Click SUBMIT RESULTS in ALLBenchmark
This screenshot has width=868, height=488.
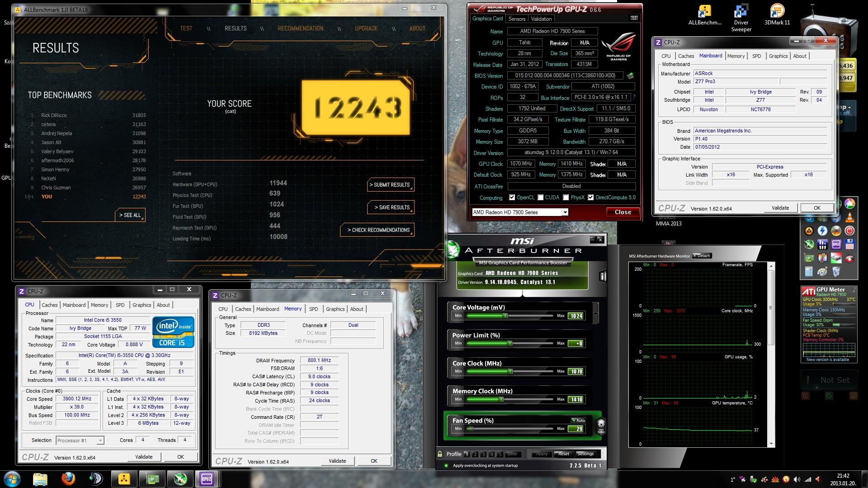391,185
